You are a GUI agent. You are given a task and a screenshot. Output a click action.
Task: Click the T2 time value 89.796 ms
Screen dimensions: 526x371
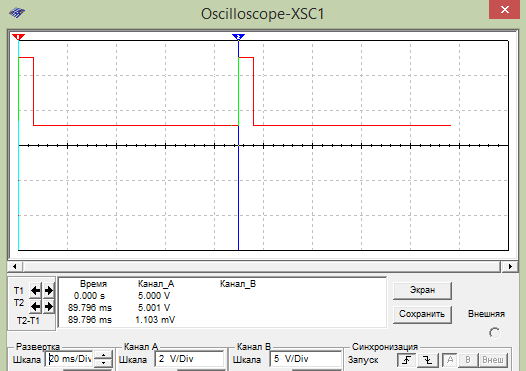tap(90, 308)
